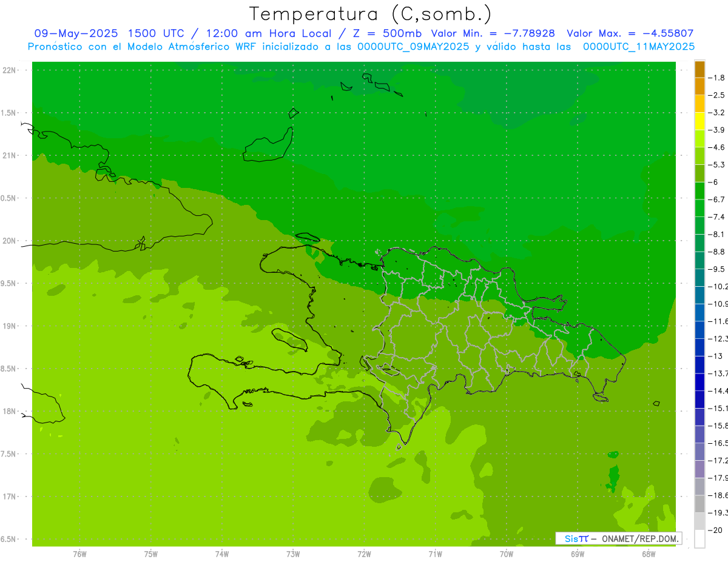Viewport: 728px width, 562px height.
Task: Click the -20 color bar label
Action: coord(716,530)
